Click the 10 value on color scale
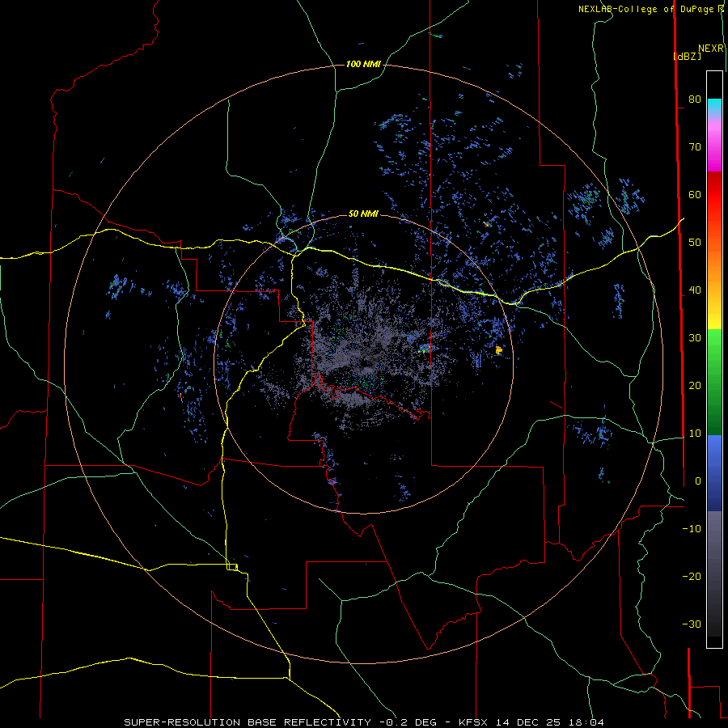 point(695,434)
